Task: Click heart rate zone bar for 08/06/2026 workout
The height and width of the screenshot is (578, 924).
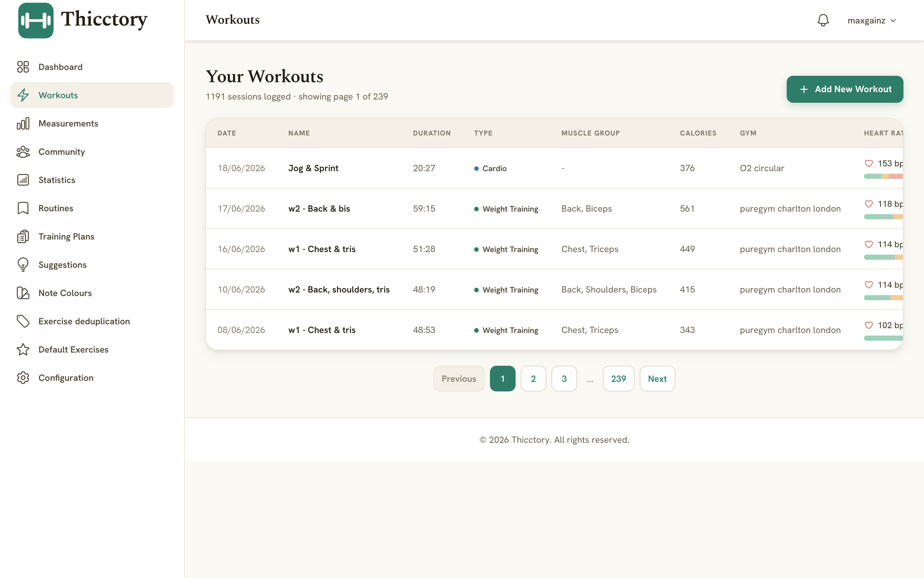Action: tap(883, 338)
